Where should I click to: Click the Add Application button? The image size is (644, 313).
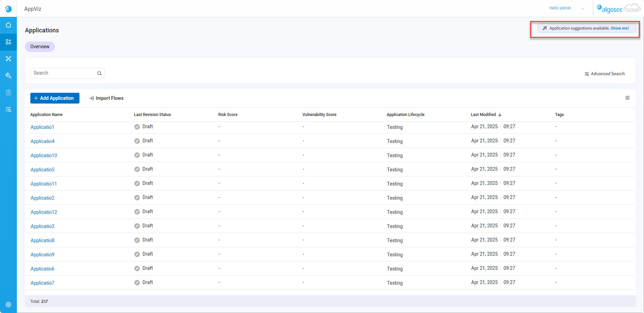point(55,98)
